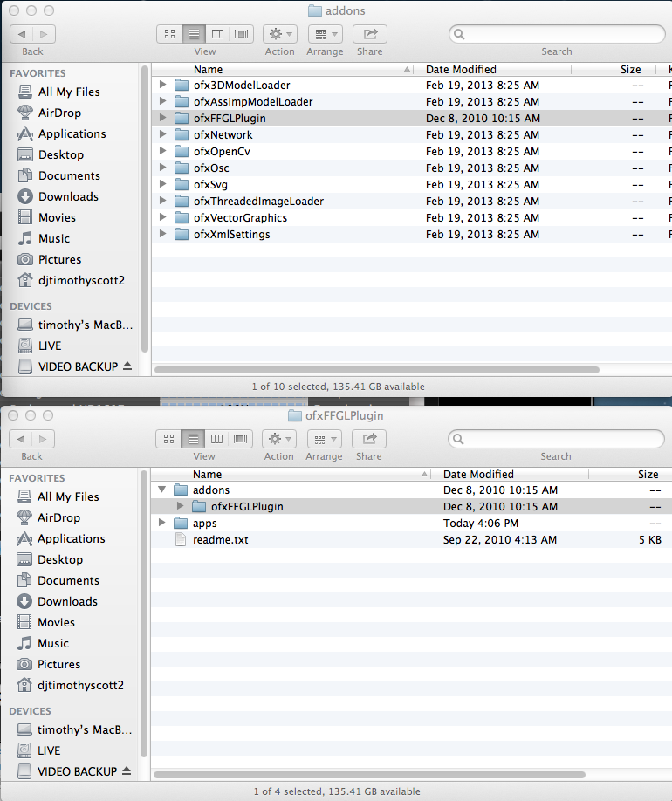
Task: Go back in the addons window
Action: 22,34
